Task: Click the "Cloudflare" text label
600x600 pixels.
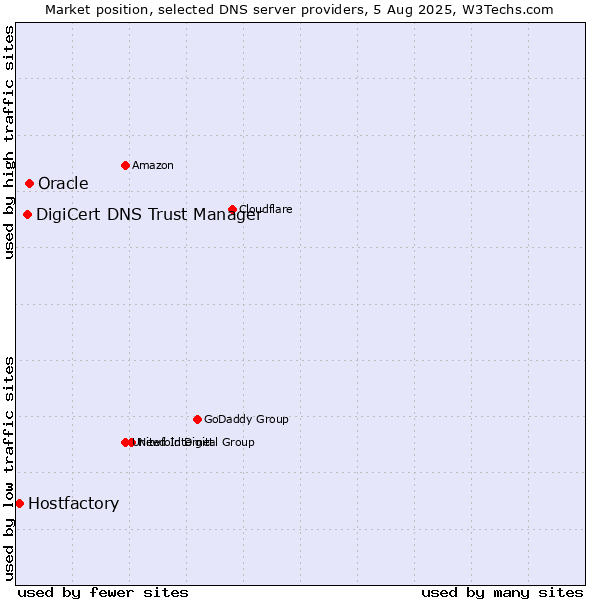Action: (x=266, y=209)
